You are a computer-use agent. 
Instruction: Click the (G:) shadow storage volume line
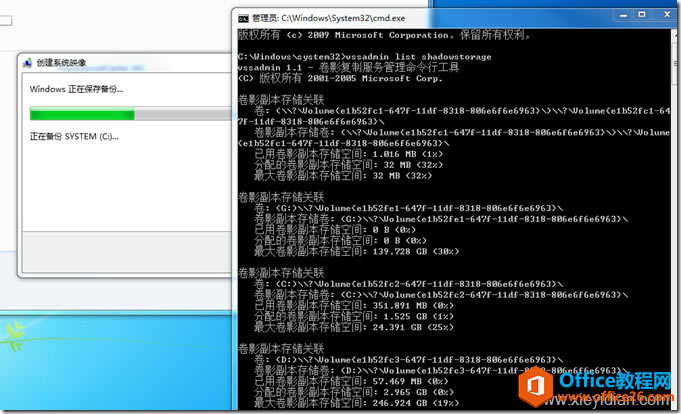click(x=441, y=219)
